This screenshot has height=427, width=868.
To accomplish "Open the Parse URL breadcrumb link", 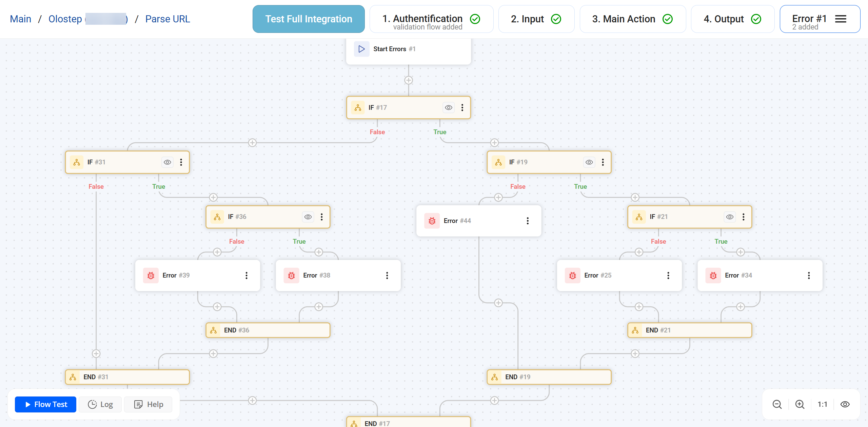I will (x=167, y=19).
